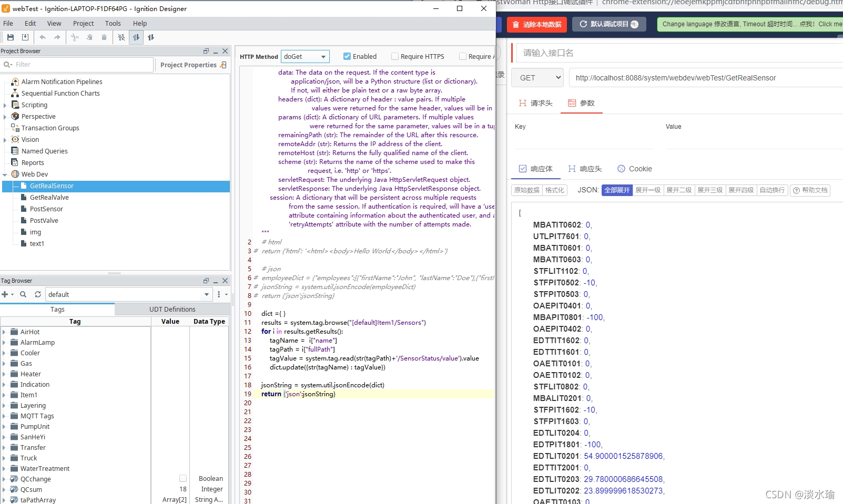The width and height of the screenshot is (843, 504).
Task: Toggle the Require HTTPS checkbox
Action: pyautogui.click(x=395, y=56)
